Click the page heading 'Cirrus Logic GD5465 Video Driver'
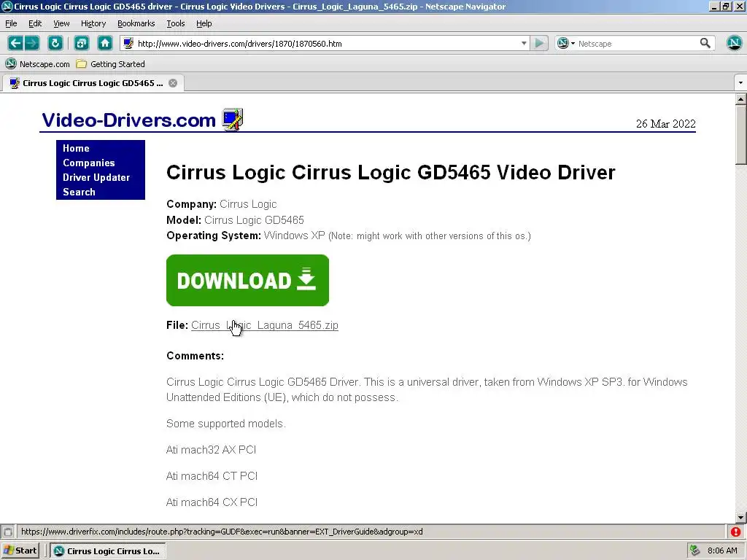Screen dimensions: 747x560 click(391, 172)
